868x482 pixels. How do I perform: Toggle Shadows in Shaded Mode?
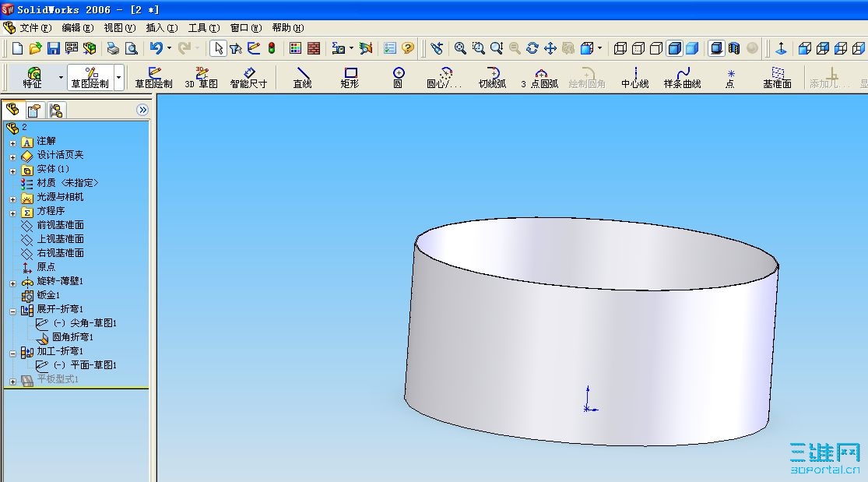pyautogui.click(x=716, y=49)
